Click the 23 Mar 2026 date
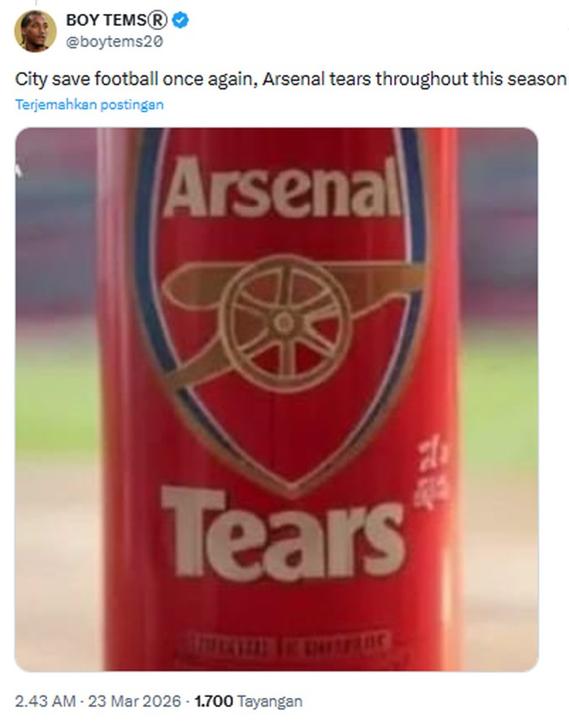Screen dimensions: 569x728 click(x=141, y=700)
